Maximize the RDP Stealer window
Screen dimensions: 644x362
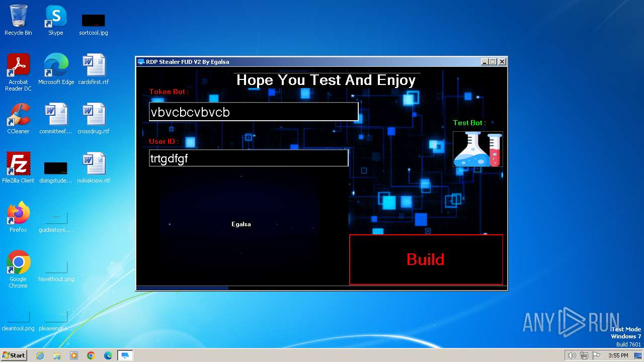(x=493, y=62)
